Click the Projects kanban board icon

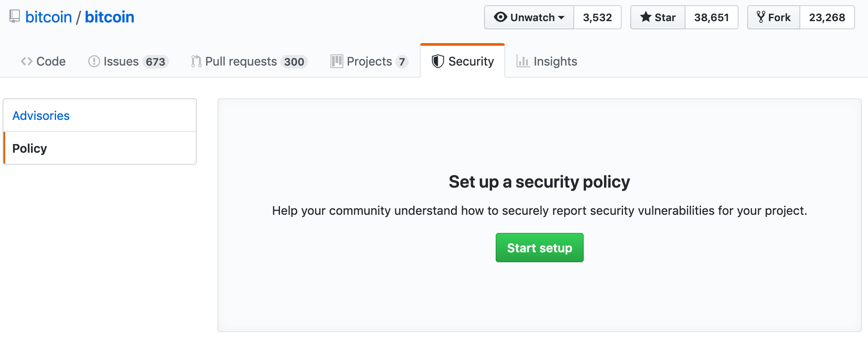336,61
